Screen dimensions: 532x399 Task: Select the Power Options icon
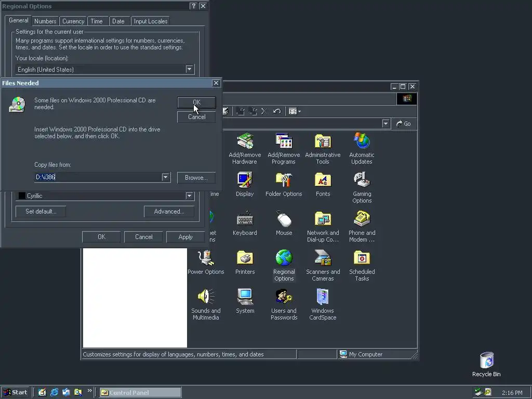coord(206,262)
